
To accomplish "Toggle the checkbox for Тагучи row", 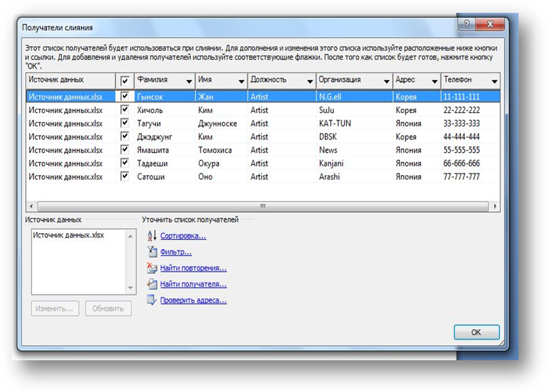I will (125, 123).
